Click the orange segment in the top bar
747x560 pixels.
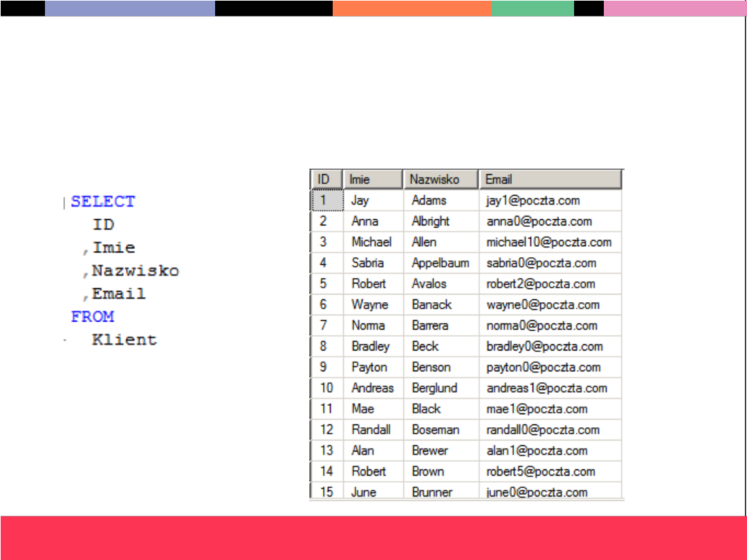[x=412, y=8]
